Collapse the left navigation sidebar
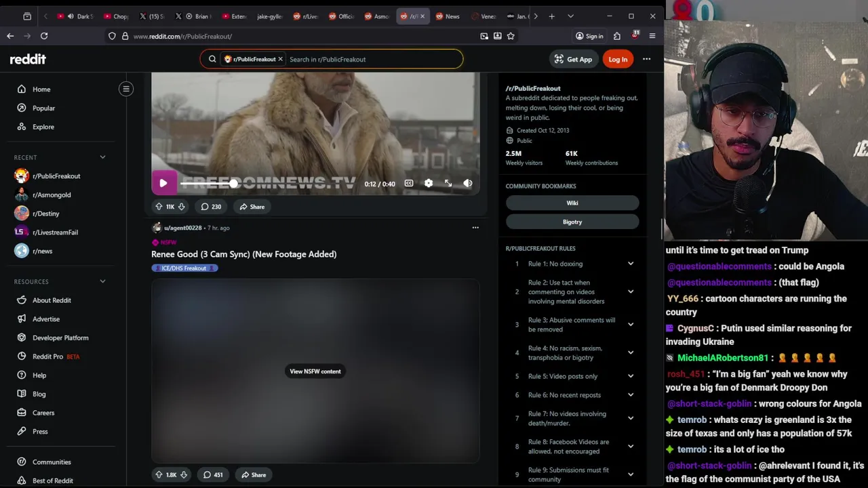868x488 pixels. [x=126, y=89]
